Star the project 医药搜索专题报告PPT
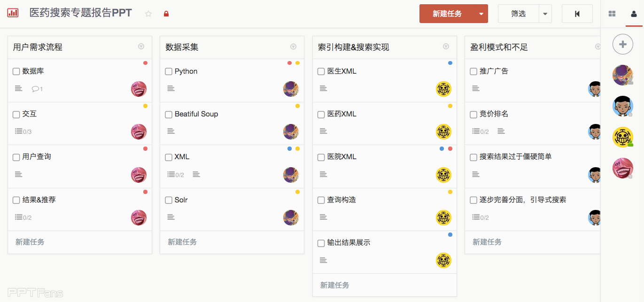This screenshot has width=644, height=302. (148, 14)
